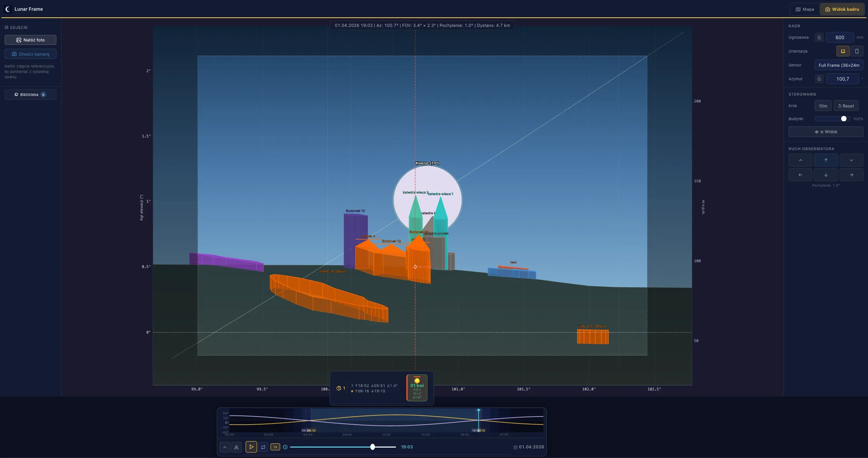Click the frame info header text
Image resolution: width=868 pixels, height=458 pixels.
[x=422, y=25]
